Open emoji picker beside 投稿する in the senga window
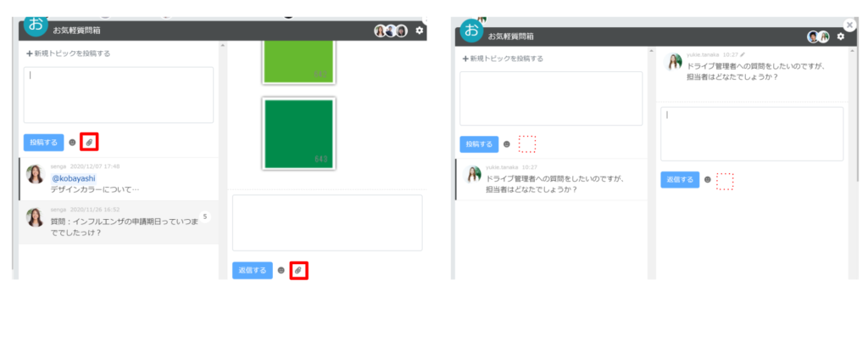The image size is (868, 337). coord(72,143)
